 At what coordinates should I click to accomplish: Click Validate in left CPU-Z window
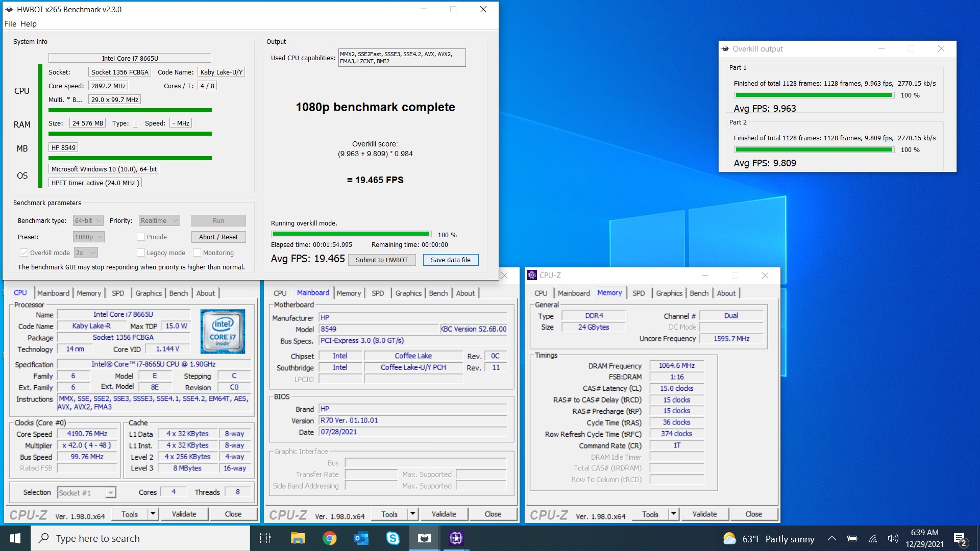(x=184, y=514)
